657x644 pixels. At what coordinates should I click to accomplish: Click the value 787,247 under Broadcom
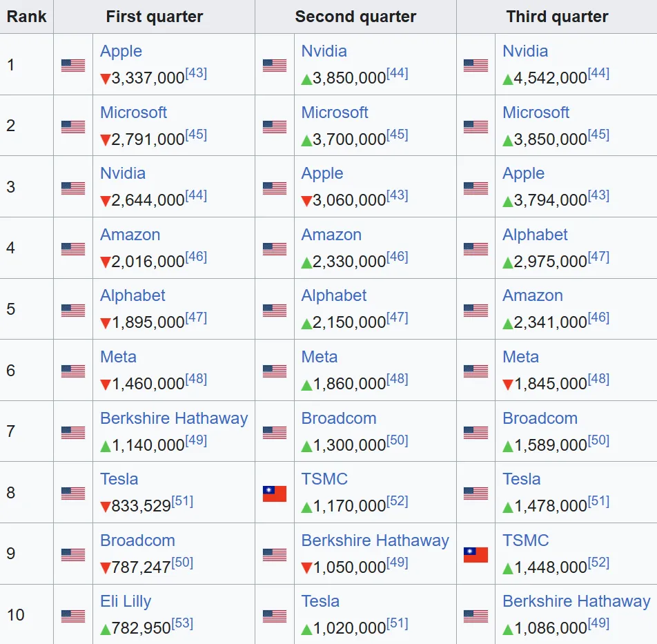(x=141, y=567)
